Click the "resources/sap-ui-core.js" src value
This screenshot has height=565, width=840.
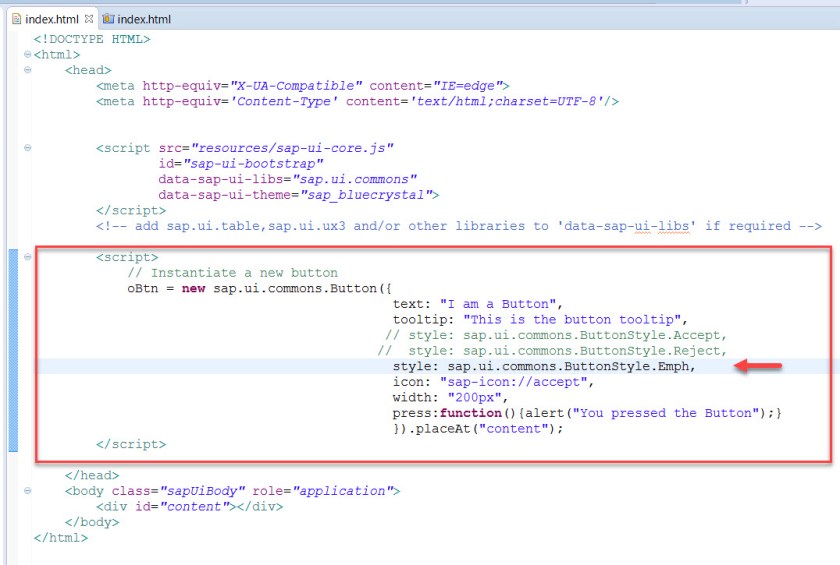[x=292, y=148]
